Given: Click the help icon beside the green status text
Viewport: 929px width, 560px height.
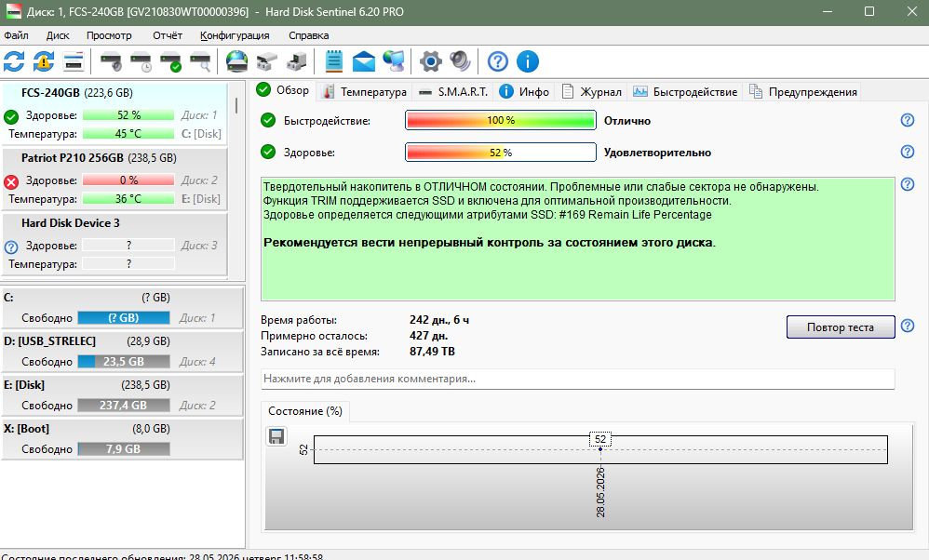Looking at the screenshot, I should [907, 184].
